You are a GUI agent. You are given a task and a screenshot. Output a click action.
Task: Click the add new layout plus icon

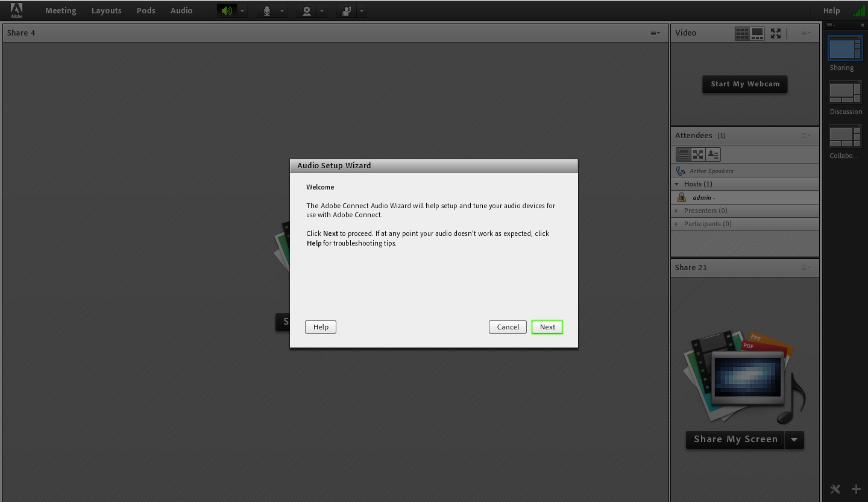pos(856,489)
